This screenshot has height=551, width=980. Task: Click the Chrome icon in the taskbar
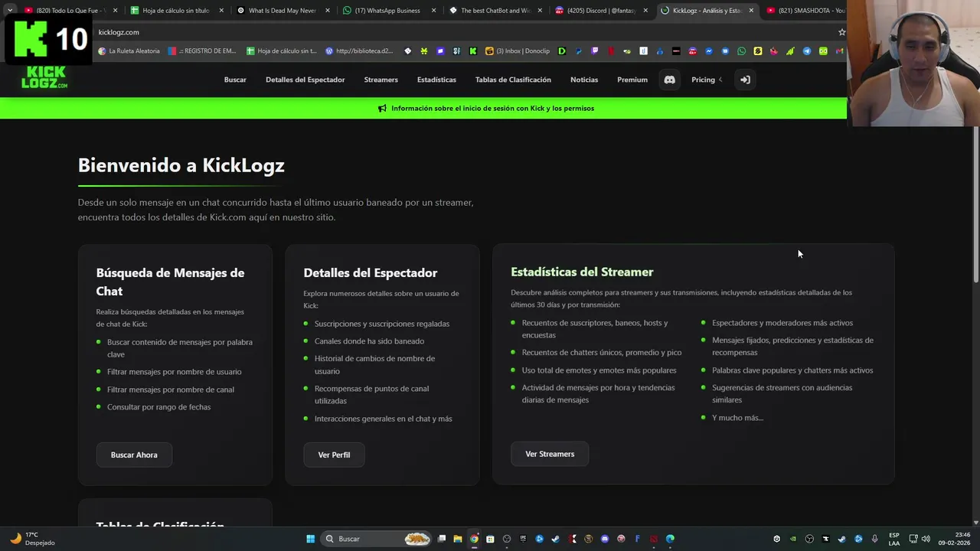pyautogui.click(x=474, y=539)
